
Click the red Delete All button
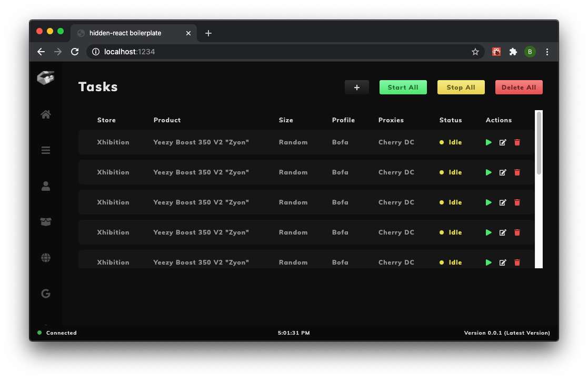[x=519, y=87]
